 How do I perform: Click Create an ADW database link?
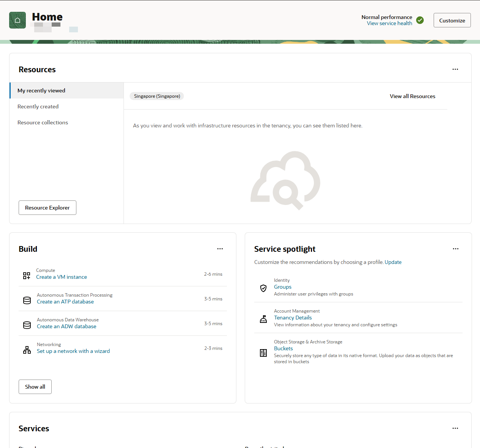coord(67,326)
